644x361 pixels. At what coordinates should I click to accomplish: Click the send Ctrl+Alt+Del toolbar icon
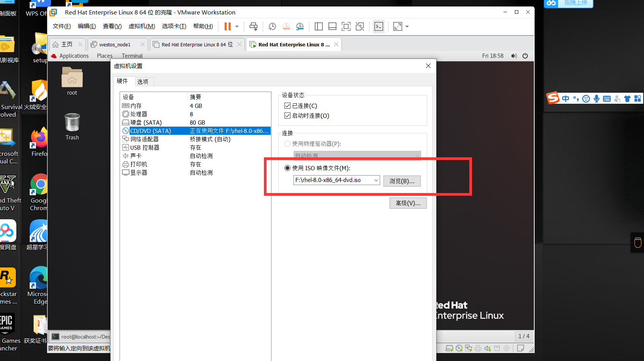[253, 26]
